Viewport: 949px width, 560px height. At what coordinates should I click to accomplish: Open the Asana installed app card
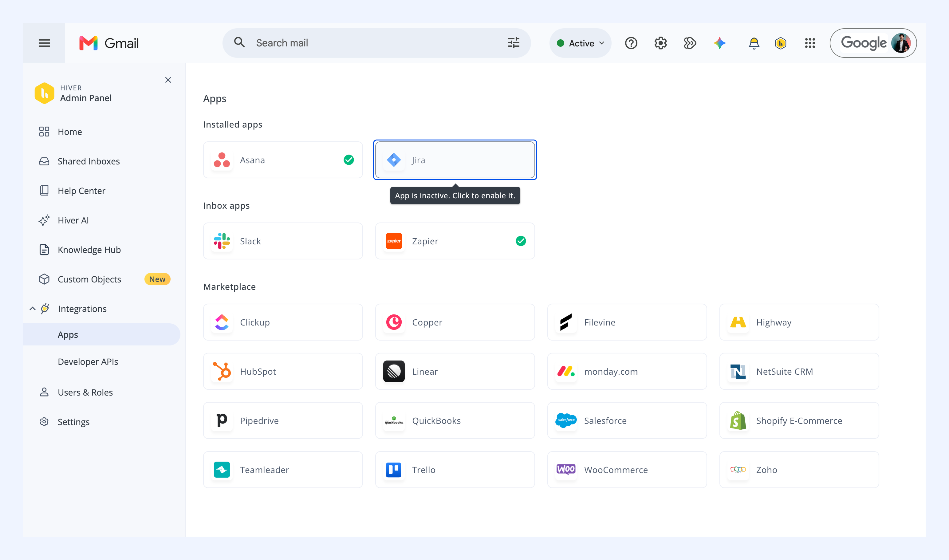283,160
